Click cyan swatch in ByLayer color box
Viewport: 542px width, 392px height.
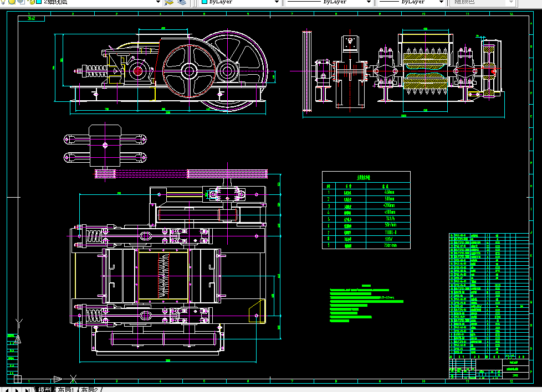[x=204, y=2]
